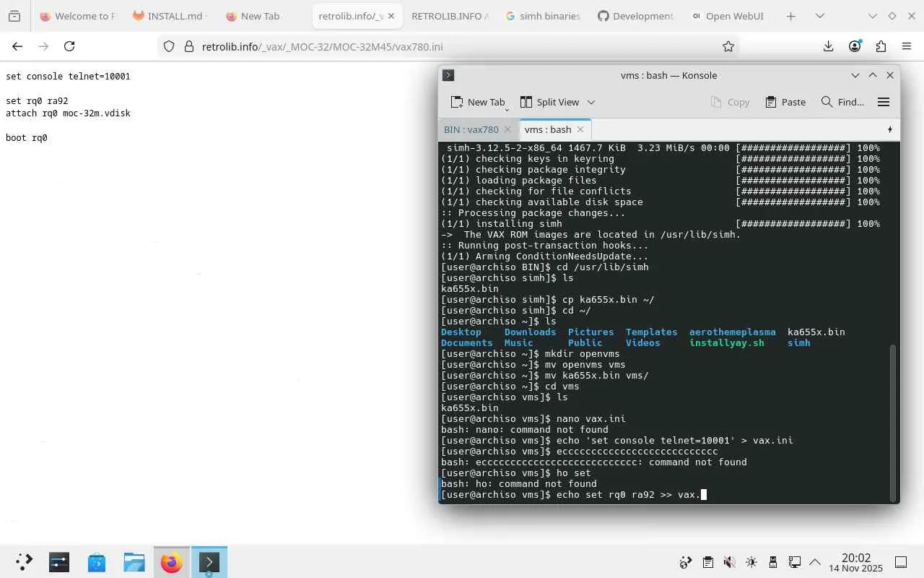Open the clock showing 20:02
Screen dimensions: 924x578
coord(856,562)
